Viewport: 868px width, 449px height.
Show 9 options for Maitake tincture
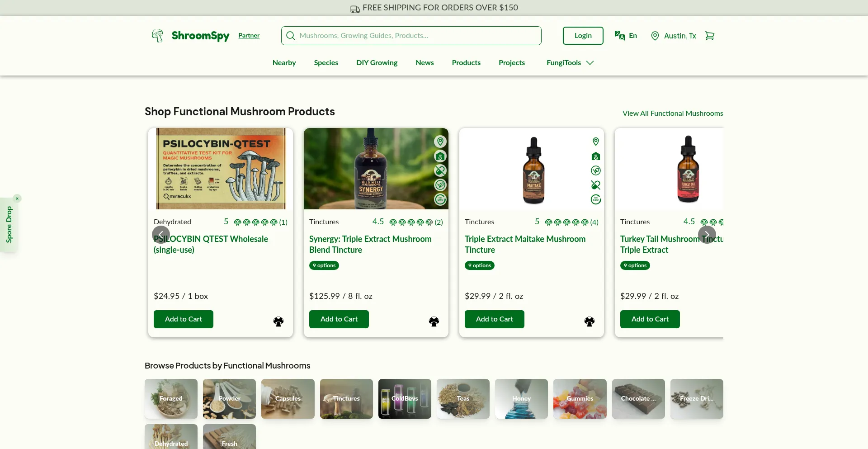[479, 265]
